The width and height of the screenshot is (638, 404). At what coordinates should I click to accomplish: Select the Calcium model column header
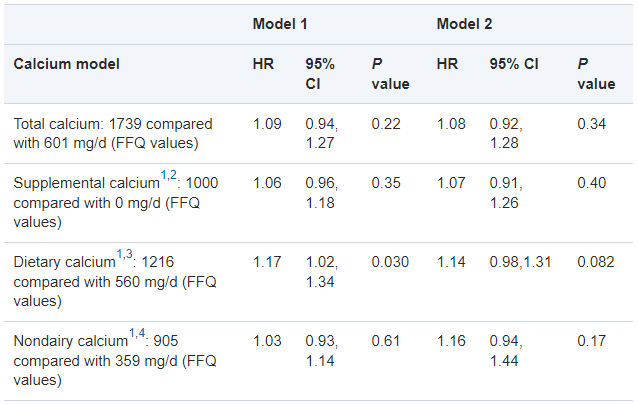pyautogui.click(x=66, y=64)
